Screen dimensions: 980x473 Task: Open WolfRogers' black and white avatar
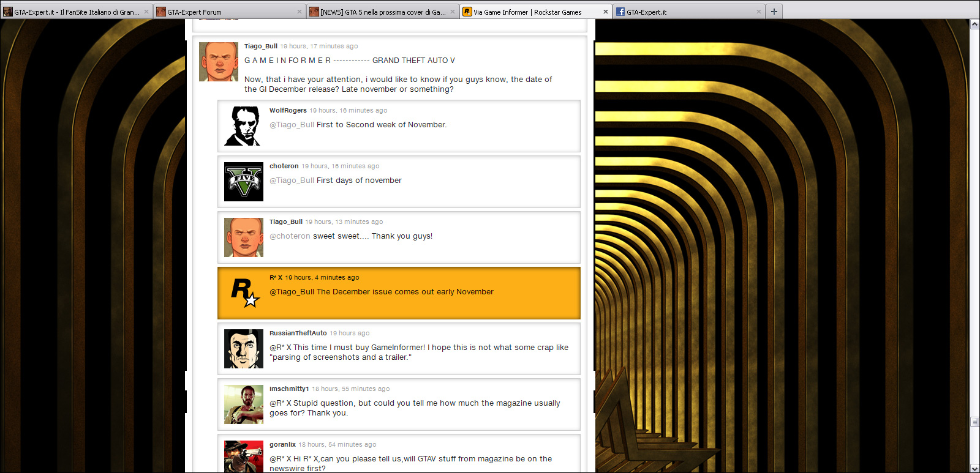(244, 126)
